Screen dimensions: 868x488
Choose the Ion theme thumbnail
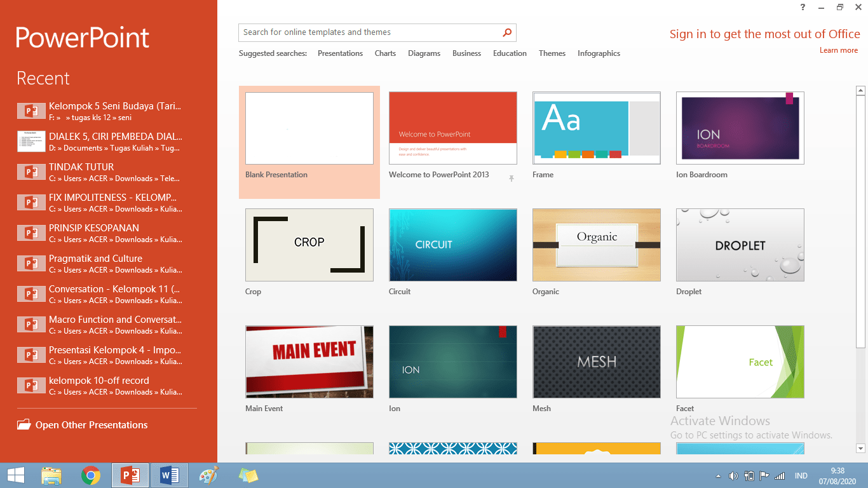coord(453,362)
